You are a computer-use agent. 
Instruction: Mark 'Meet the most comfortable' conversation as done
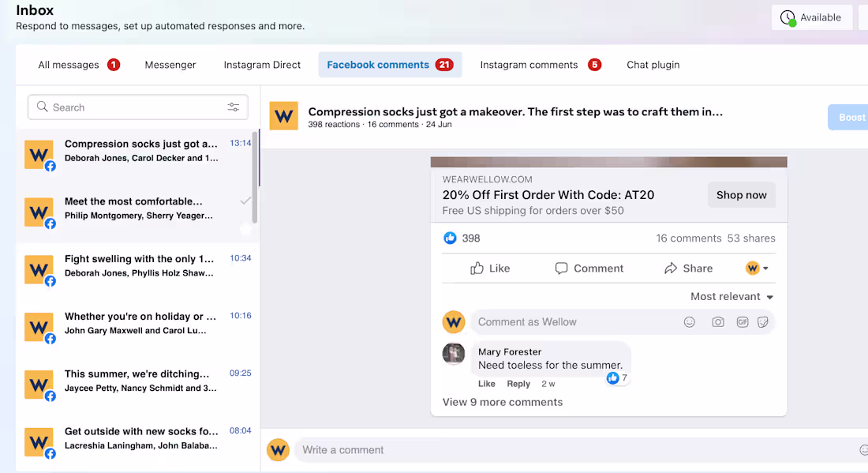click(x=245, y=201)
